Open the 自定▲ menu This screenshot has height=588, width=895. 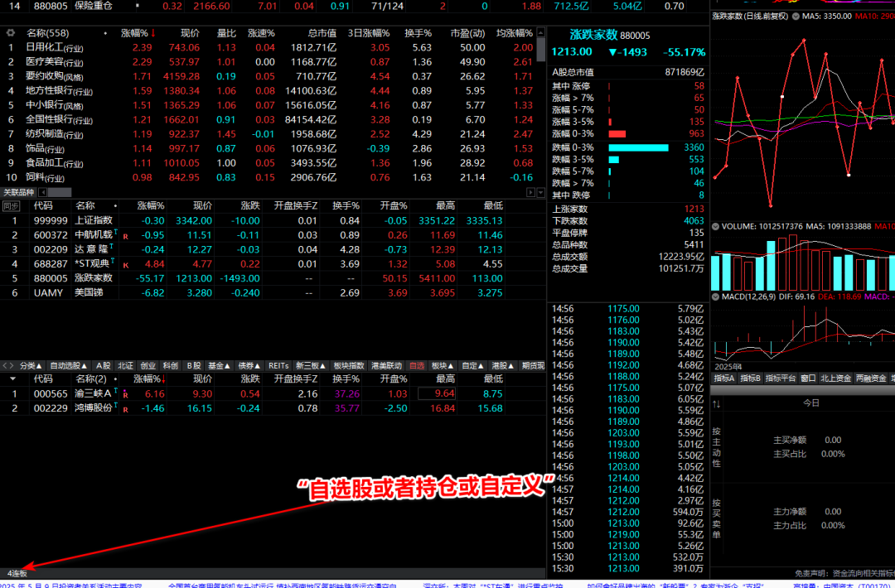pos(473,365)
